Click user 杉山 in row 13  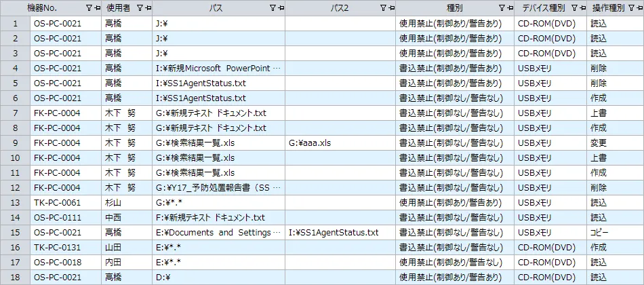click(127, 203)
